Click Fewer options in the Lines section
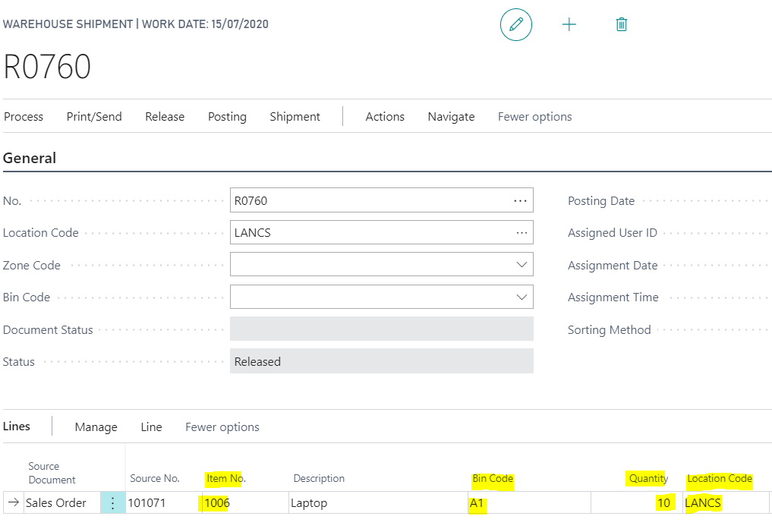 coord(222,427)
